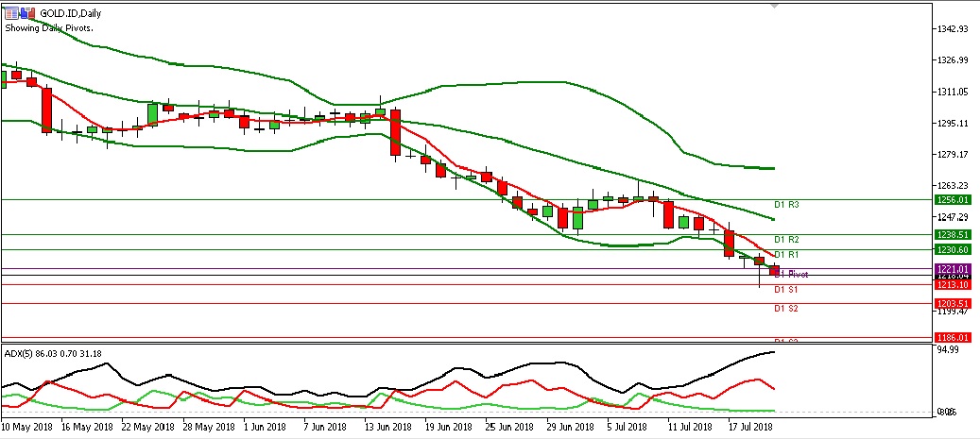Image resolution: width=980 pixels, height=439 pixels.
Task: Select the green 1230.60 price tag
Action: pyautogui.click(x=952, y=249)
